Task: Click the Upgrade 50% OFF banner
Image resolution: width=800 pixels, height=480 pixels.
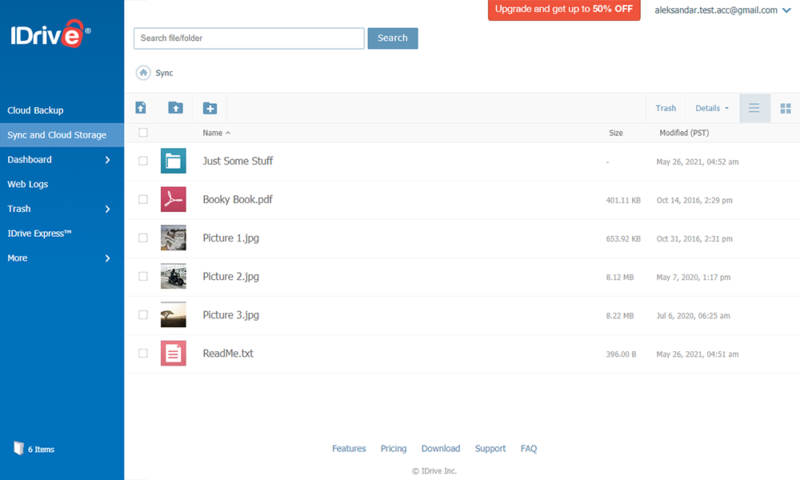Action: (564, 10)
